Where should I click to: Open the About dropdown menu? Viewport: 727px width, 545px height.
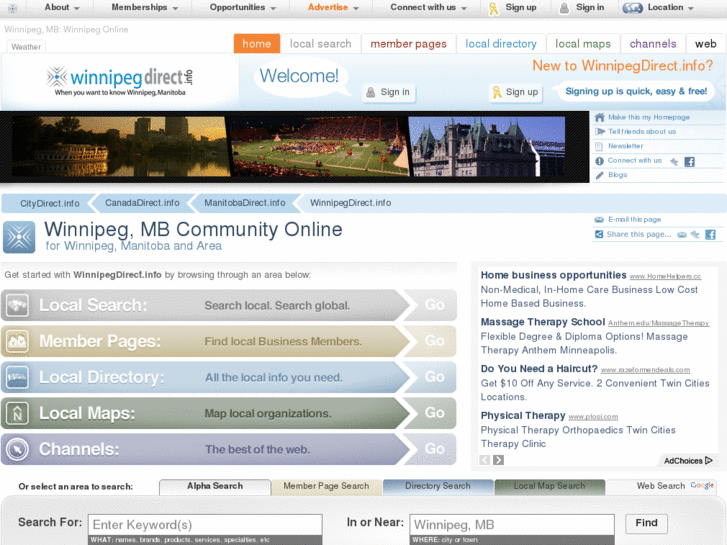click(62, 7)
